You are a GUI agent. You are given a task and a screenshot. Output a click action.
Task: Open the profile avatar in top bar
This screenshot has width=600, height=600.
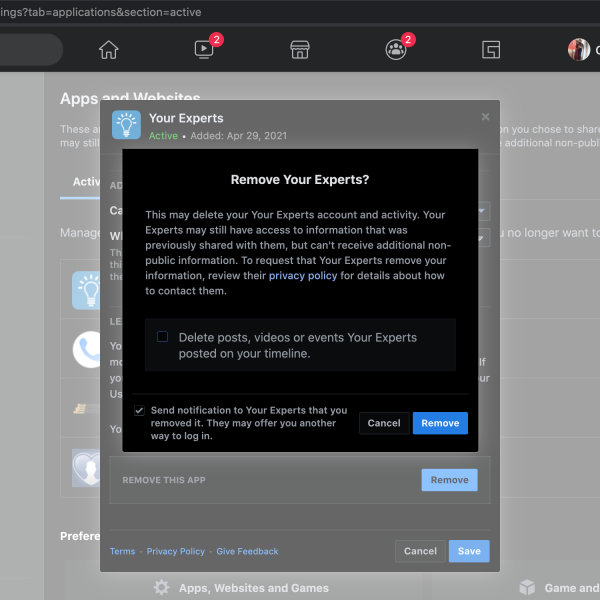(579, 50)
